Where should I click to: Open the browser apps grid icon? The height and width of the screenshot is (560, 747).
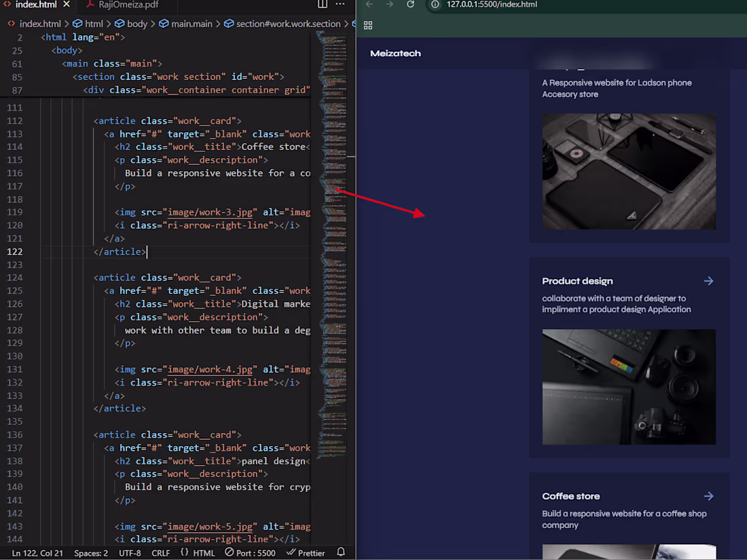pos(368,25)
